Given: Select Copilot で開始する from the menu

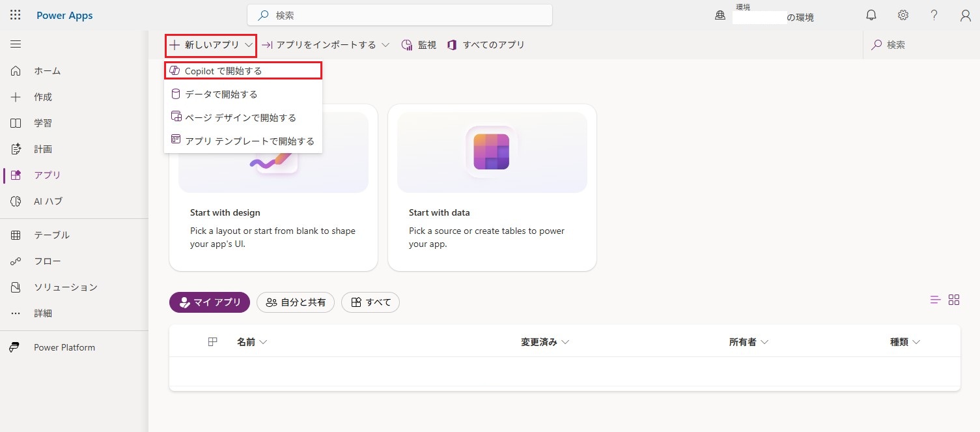Looking at the screenshot, I should click(x=223, y=70).
